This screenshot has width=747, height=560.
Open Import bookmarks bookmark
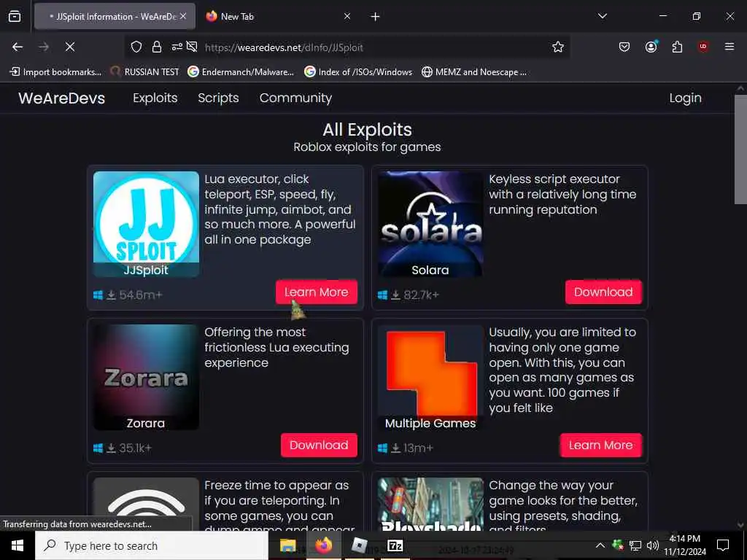55,72
